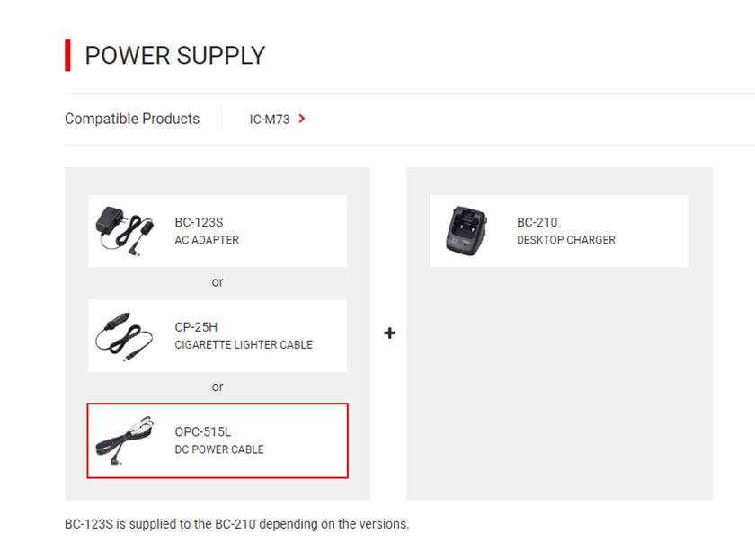This screenshot has height=560, width=755.
Task: Click the POWER SUPPLY heading
Action: click(174, 56)
